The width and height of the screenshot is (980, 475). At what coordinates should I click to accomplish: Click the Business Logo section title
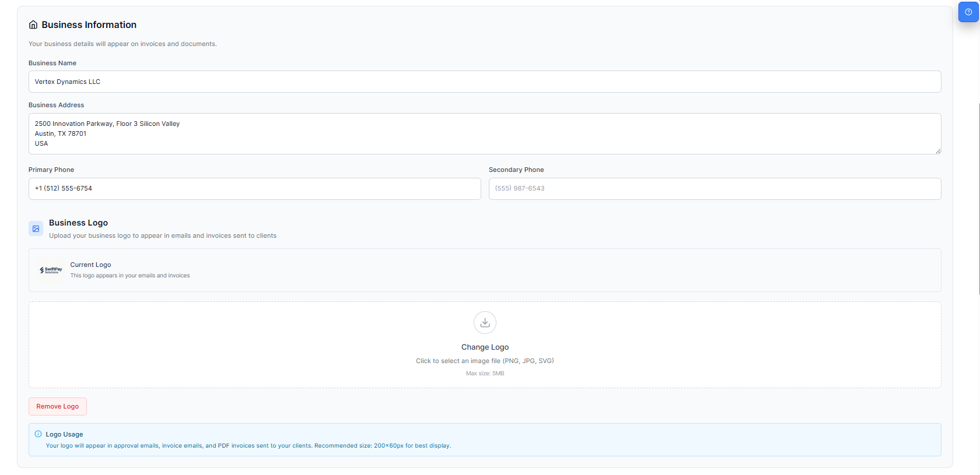(x=78, y=223)
